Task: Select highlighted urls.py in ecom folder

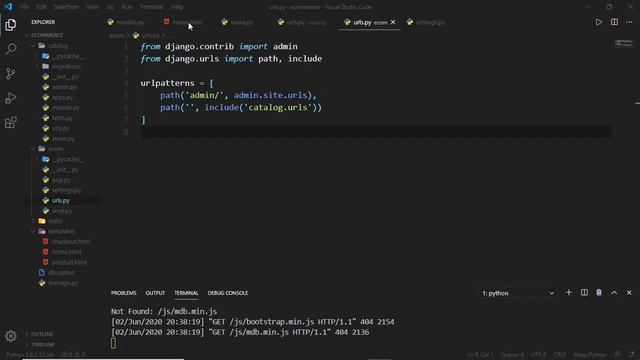Action: point(60,200)
